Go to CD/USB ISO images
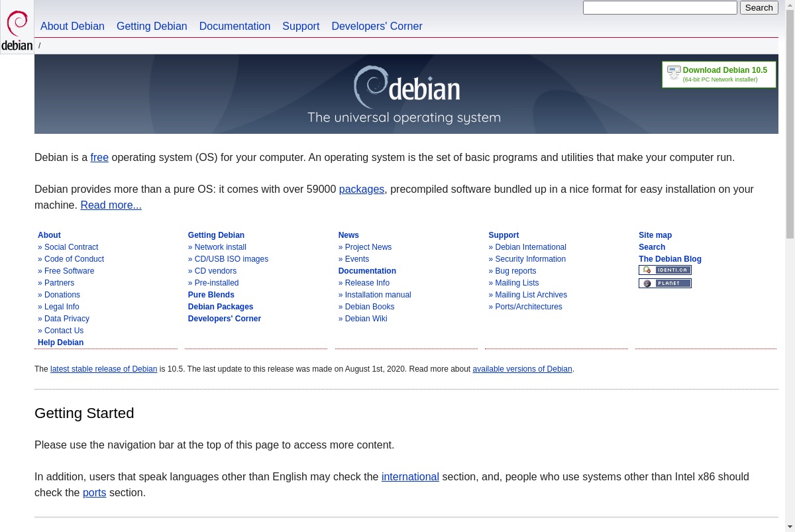 pos(231,259)
